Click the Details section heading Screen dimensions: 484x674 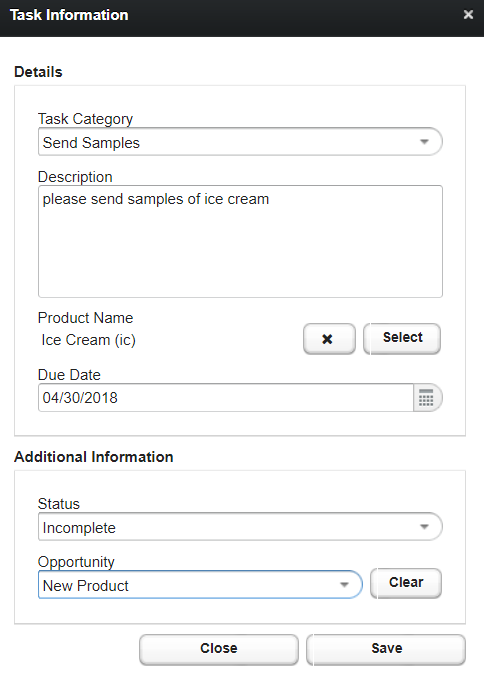coord(38,72)
